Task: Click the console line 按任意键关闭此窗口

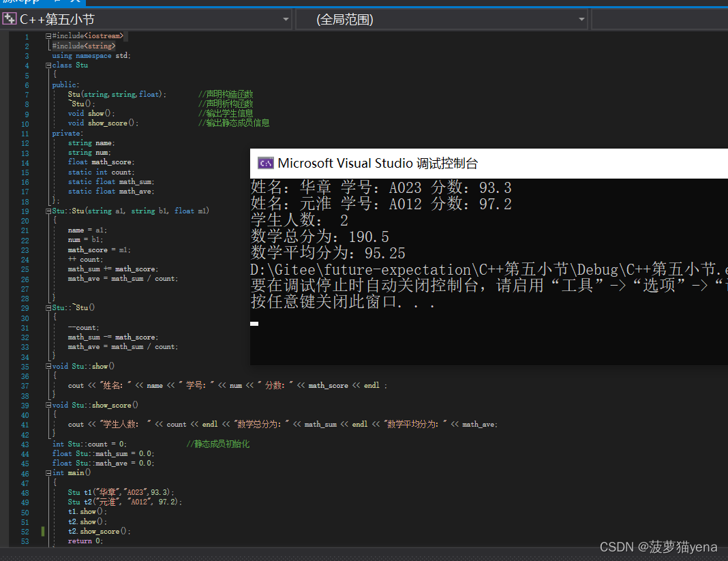Action: (x=343, y=302)
